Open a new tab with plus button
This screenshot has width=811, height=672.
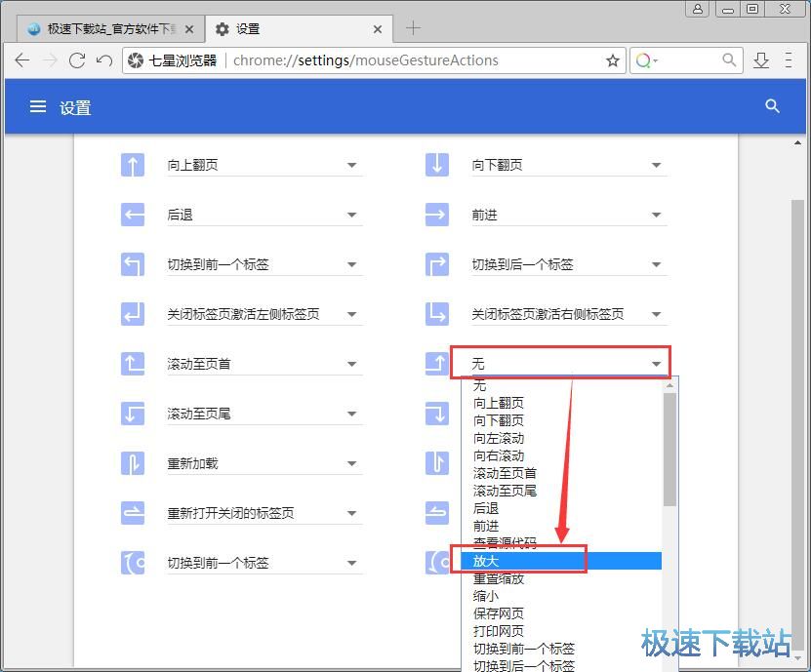(413, 28)
